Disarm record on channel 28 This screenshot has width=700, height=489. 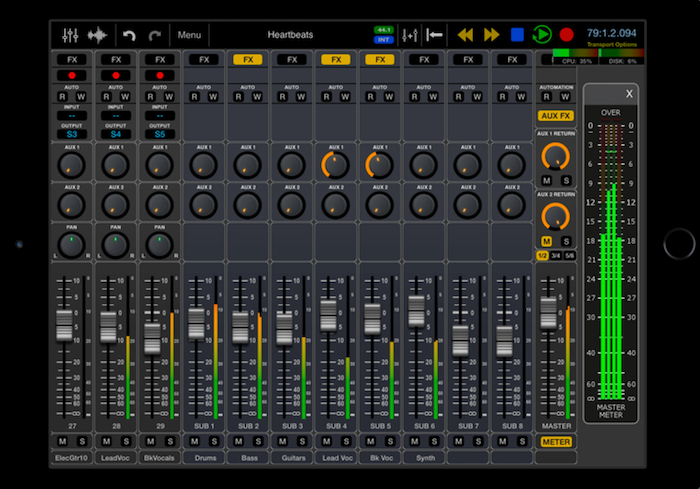116,75
